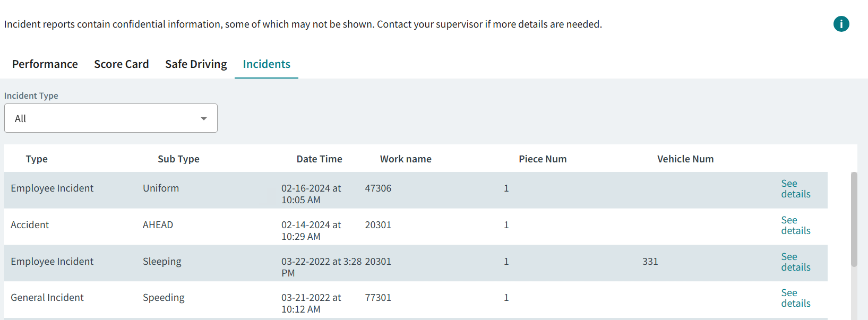Go to the Safe Driving tab
The width and height of the screenshot is (868, 320).
[196, 64]
